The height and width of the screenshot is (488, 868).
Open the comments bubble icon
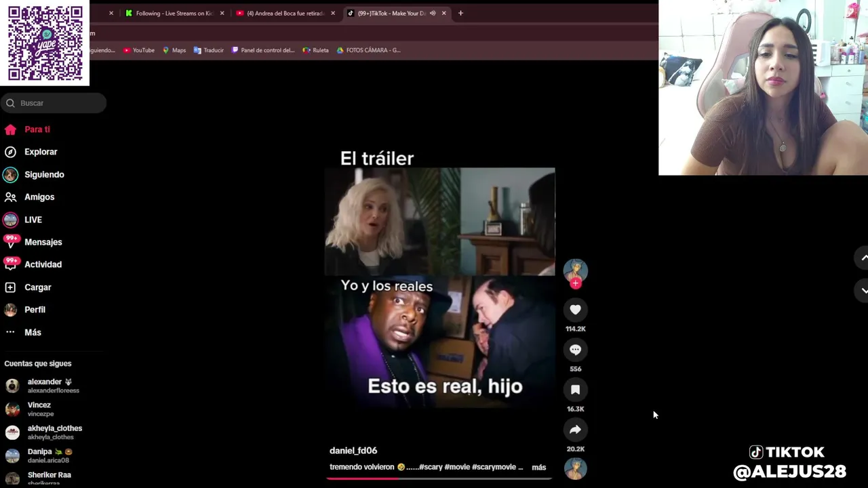(575, 350)
